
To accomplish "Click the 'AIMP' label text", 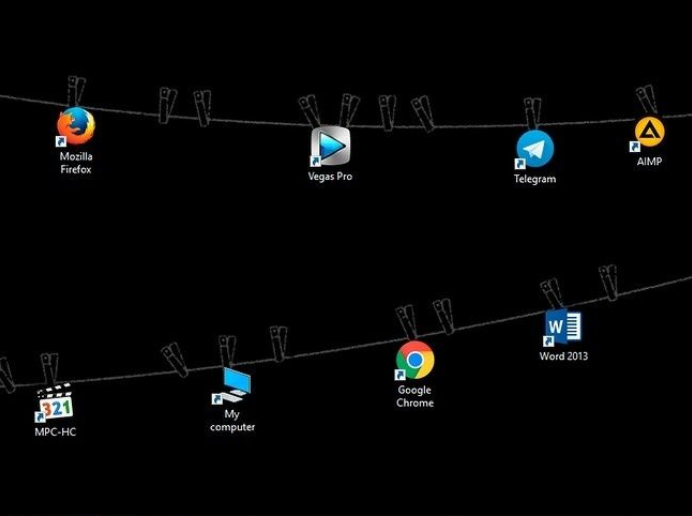I will pos(649,162).
